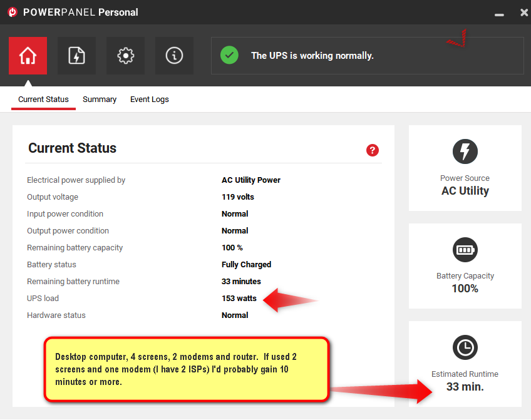The height and width of the screenshot is (420, 531).
Task: Click the red help question mark icon
Action: (x=373, y=150)
